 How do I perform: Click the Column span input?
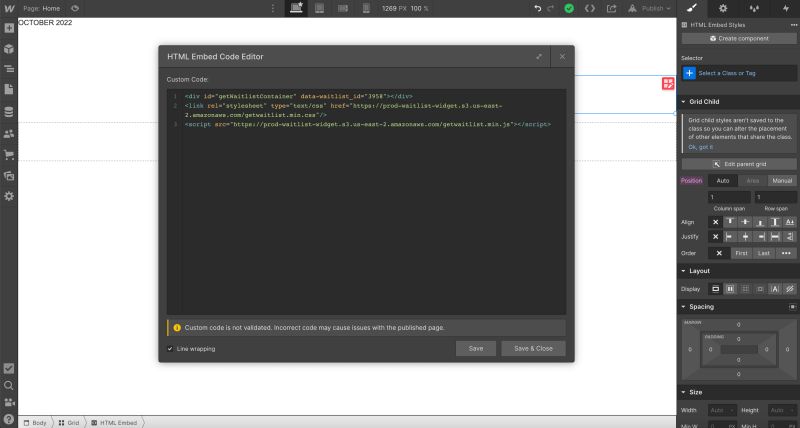(x=729, y=197)
